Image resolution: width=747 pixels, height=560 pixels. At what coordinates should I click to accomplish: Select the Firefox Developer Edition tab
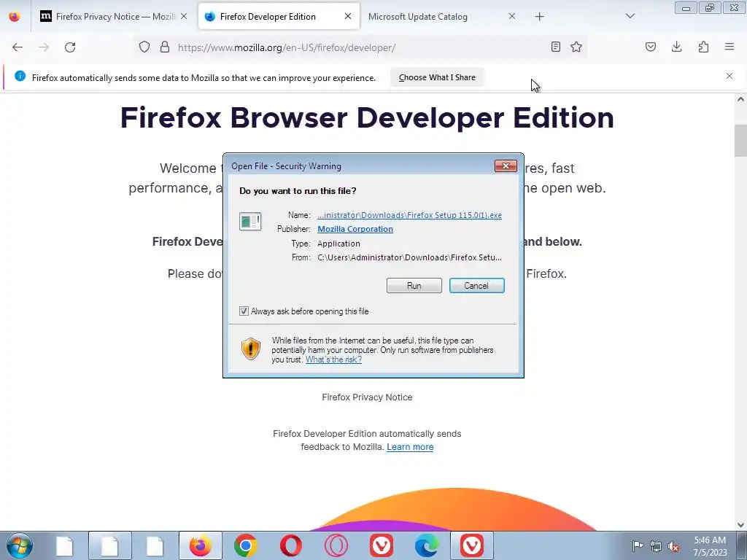click(279, 17)
